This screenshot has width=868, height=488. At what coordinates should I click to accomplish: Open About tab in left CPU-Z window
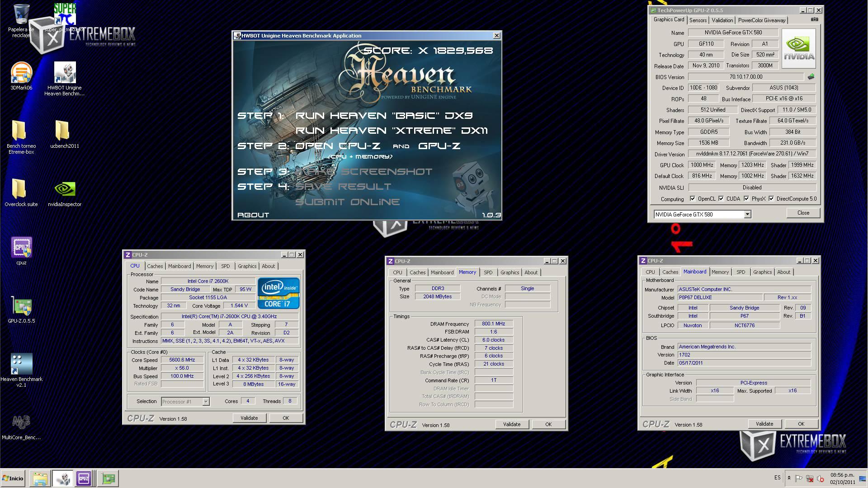coord(268,266)
